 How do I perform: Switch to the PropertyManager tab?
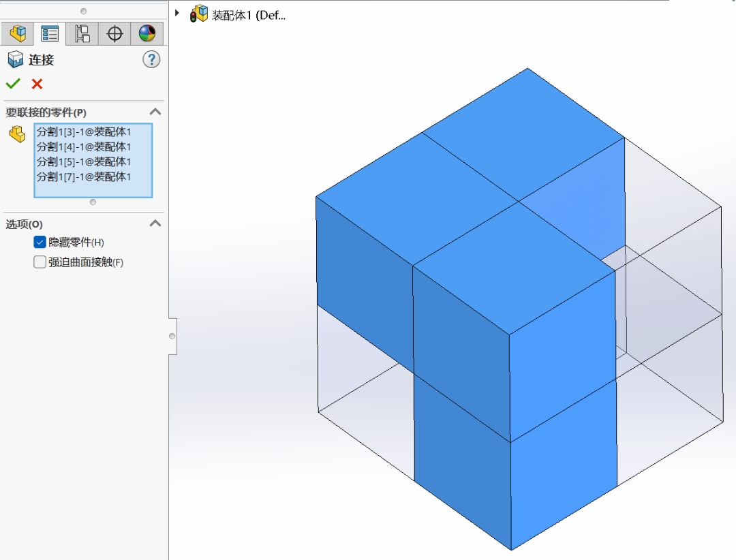[50, 33]
